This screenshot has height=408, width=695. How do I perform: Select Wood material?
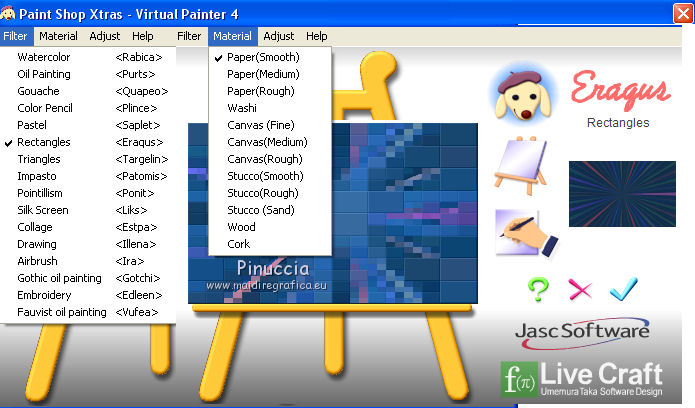pyautogui.click(x=270, y=227)
